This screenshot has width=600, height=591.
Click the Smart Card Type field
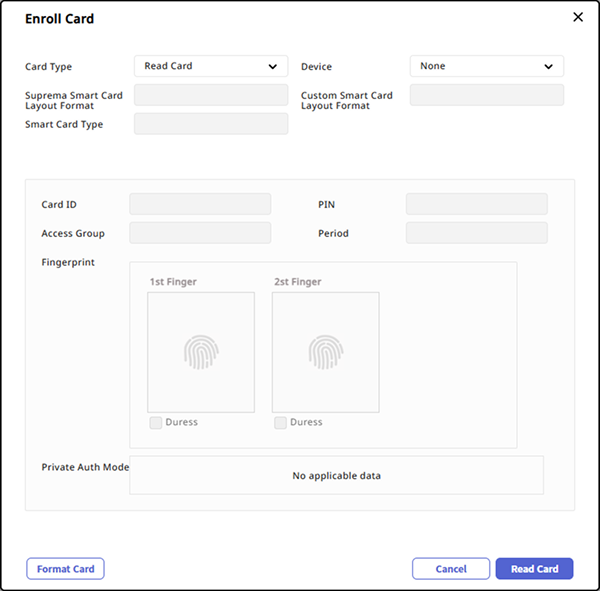coord(210,124)
